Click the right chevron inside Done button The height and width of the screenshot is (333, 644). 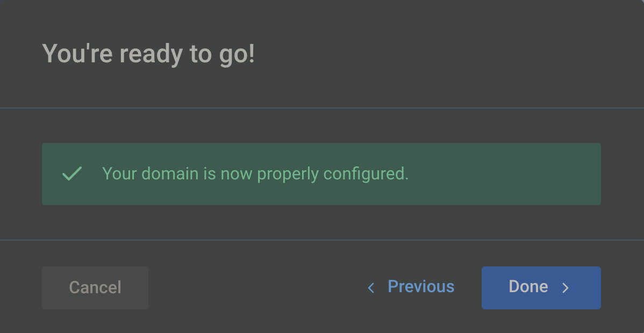[566, 288]
